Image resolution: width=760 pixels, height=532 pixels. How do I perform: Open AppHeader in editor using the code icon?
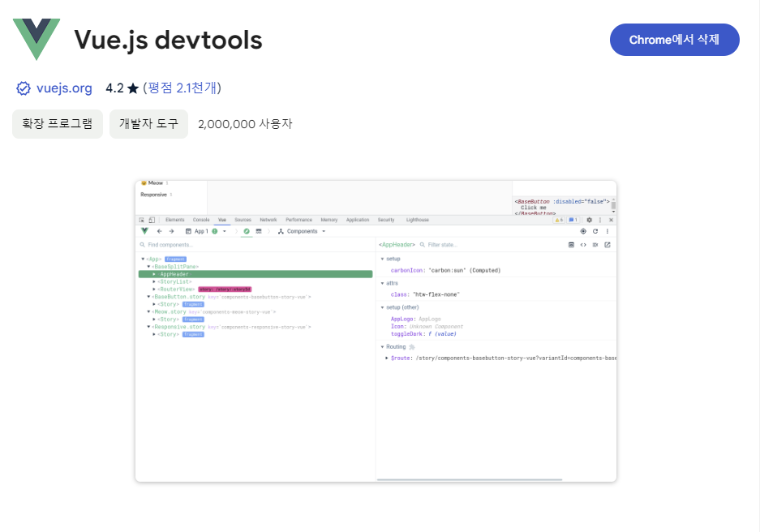[x=582, y=244]
